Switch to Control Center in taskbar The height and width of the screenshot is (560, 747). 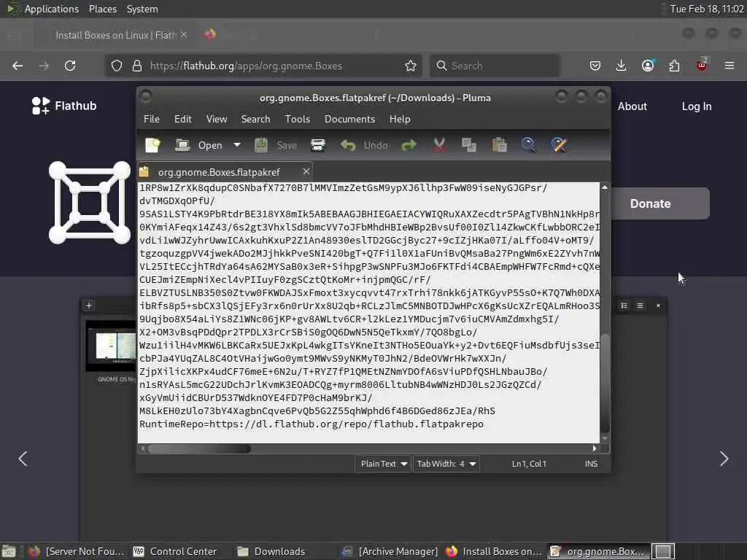[175, 551]
